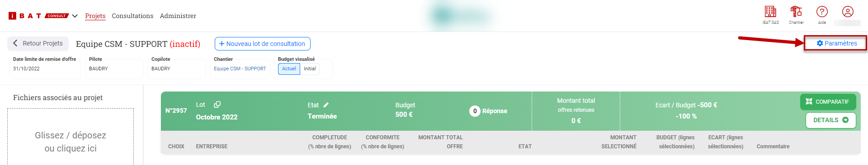The image size is (868, 165).
Task: Click the IBAT Consult logo
Action: 38,16
